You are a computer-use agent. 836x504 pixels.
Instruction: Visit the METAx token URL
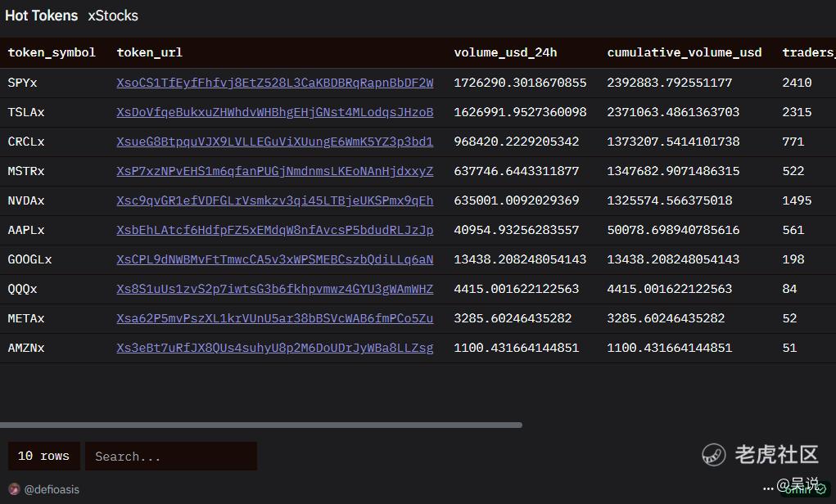point(274,318)
